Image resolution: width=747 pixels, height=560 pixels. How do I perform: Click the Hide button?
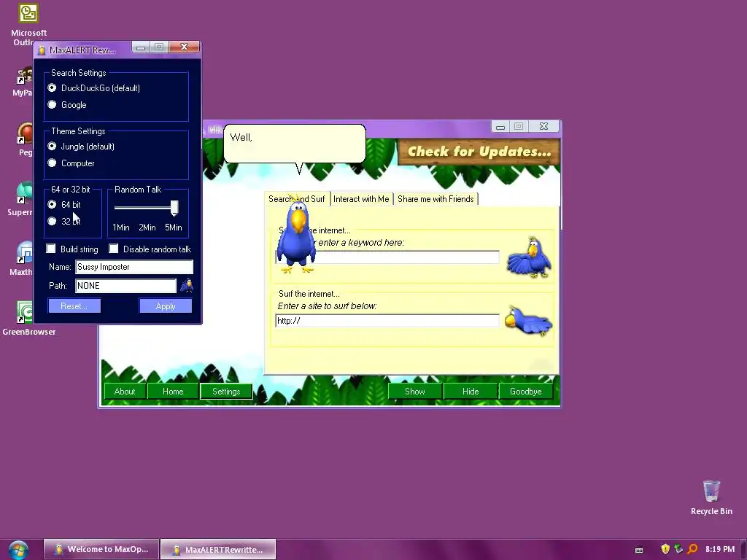471,391
